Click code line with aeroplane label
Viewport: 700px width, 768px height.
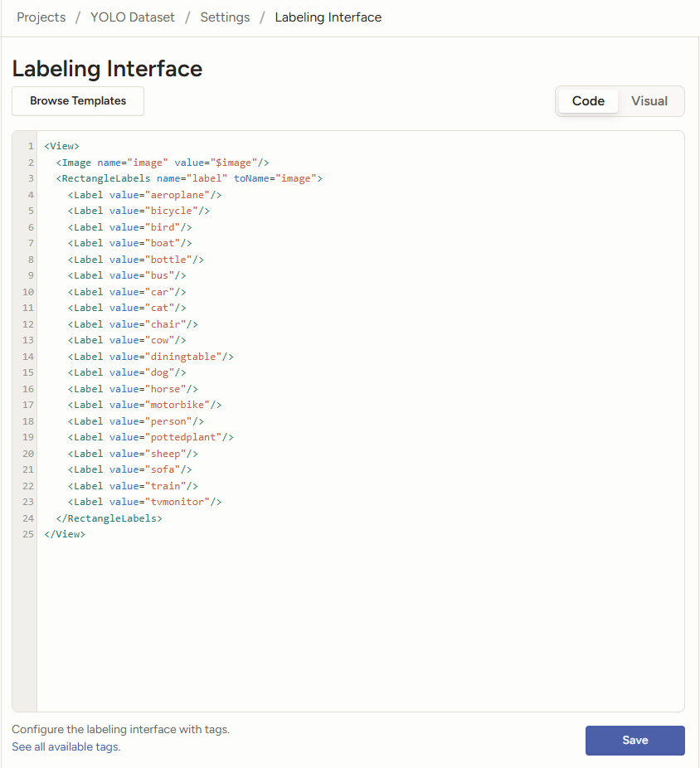click(x=145, y=195)
